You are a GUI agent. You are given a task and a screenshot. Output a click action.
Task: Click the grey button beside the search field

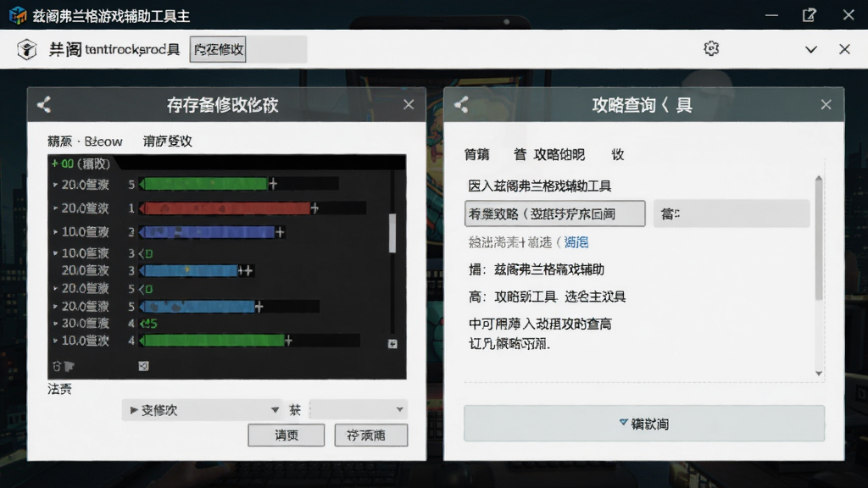coord(732,213)
